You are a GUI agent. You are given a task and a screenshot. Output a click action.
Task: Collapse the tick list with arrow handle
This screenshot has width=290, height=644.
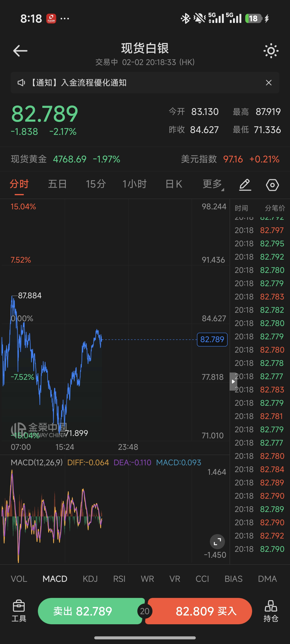(x=233, y=382)
